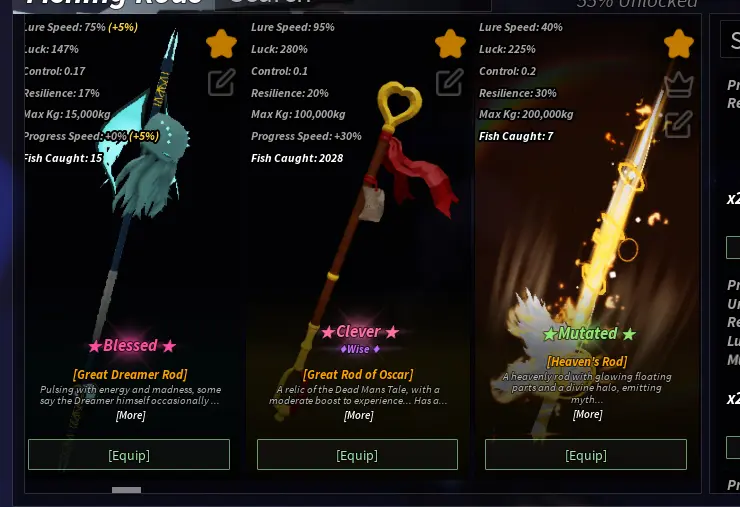Click edit pencil icon on Great Dreamer Rod
Screen dimensions: 740x507
tap(221, 83)
